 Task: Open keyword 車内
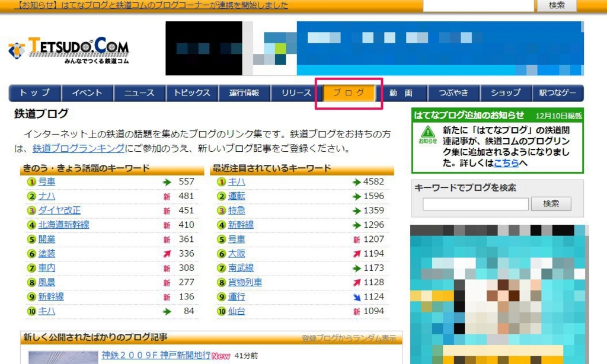(46, 268)
